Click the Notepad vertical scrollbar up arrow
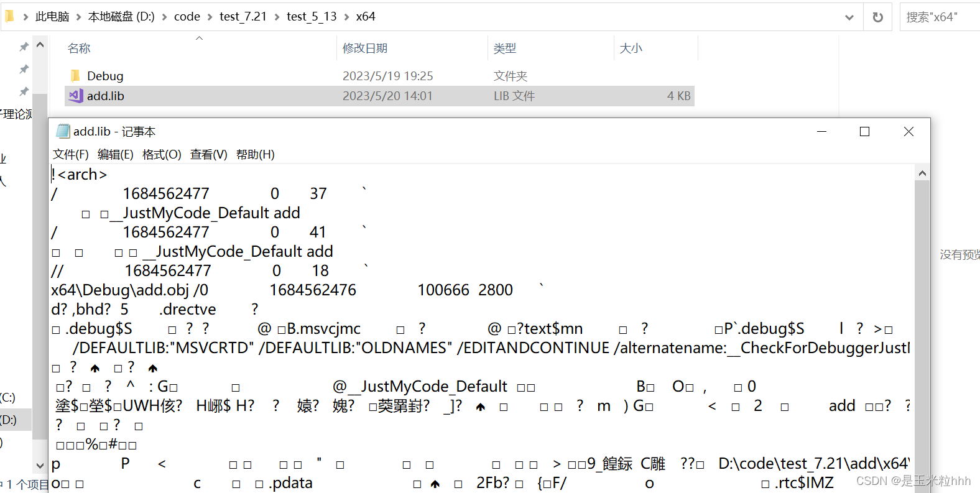Viewport: 980px width, 493px height. coord(922,173)
